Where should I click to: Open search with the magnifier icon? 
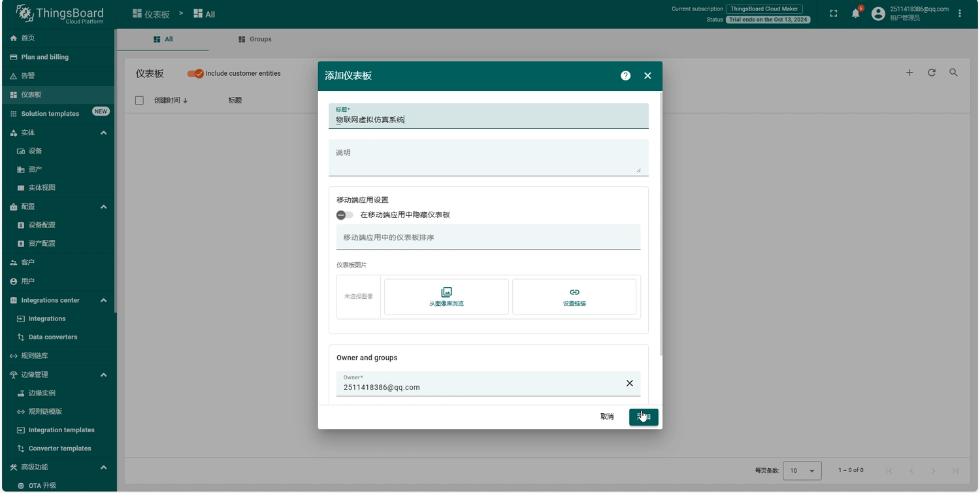point(953,73)
